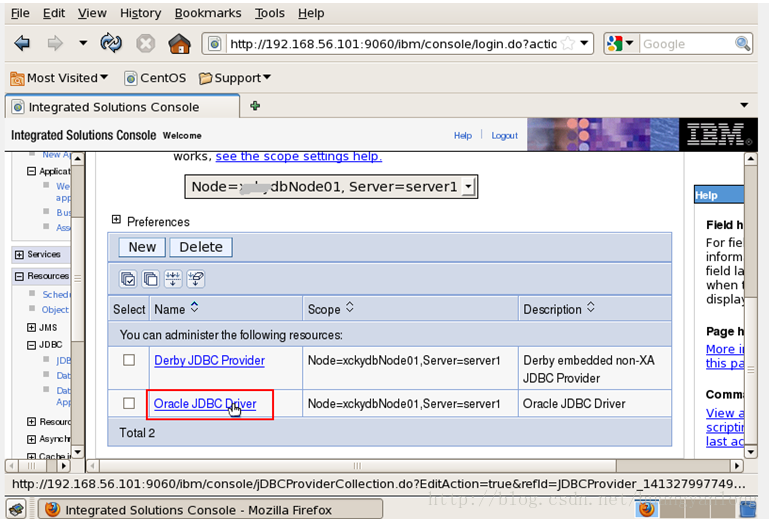The height and width of the screenshot is (519, 769).
Task: Open the Derby JDBC Provider link
Action: coord(209,361)
